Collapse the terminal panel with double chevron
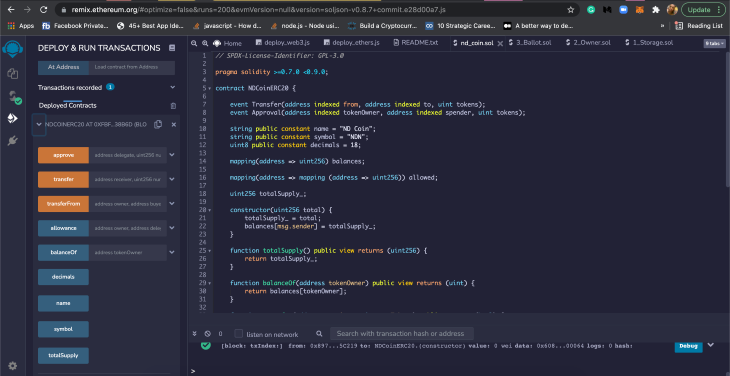 [x=195, y=334]
